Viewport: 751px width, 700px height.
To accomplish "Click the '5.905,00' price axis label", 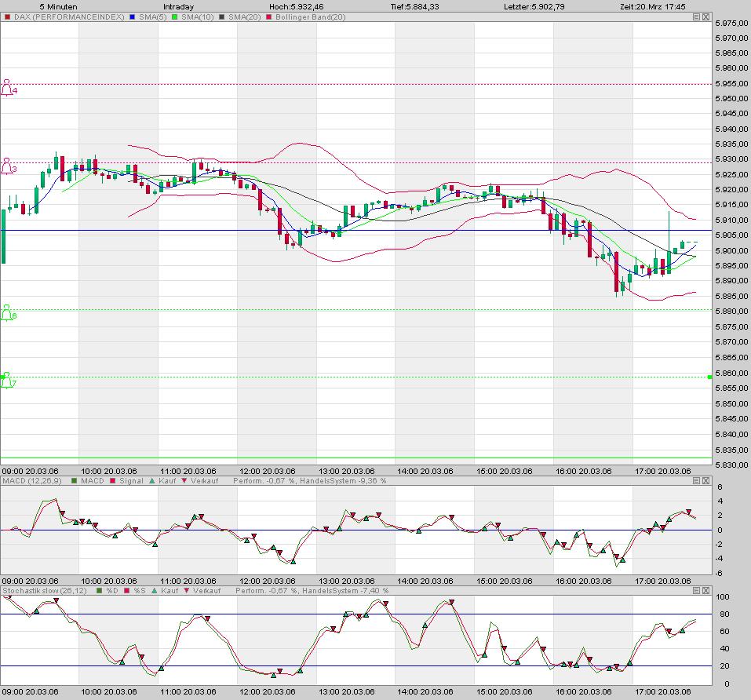I will [x=731, y=235].
